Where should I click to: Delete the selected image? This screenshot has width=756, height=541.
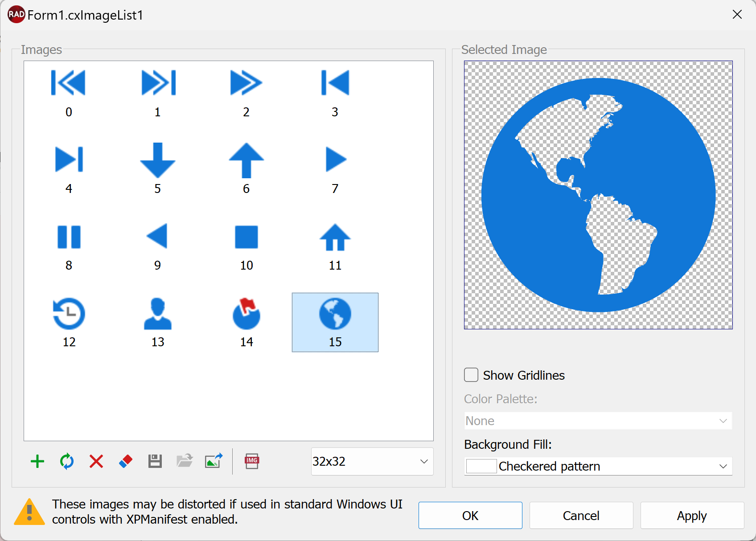click(x=96, y=462)
